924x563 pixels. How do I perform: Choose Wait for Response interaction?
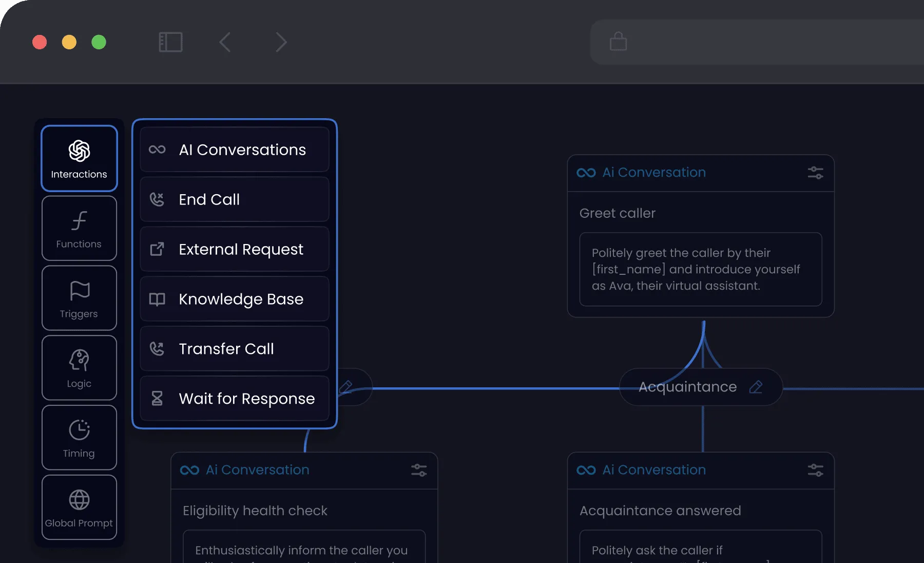[235, 399]
